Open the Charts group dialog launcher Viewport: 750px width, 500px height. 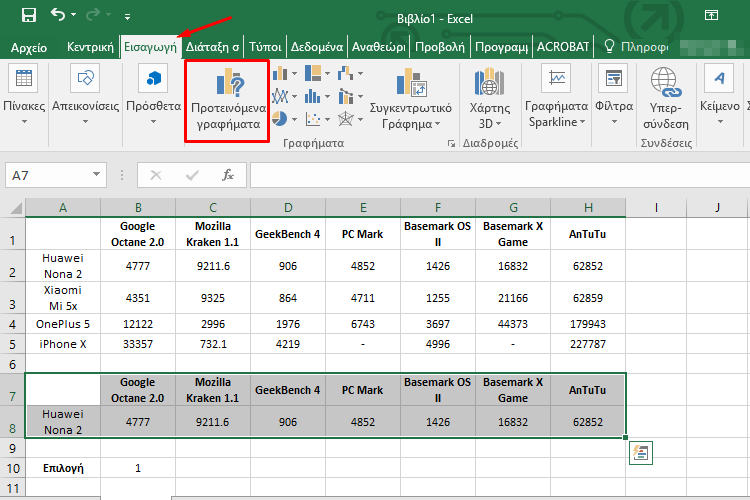pos(451,143)
